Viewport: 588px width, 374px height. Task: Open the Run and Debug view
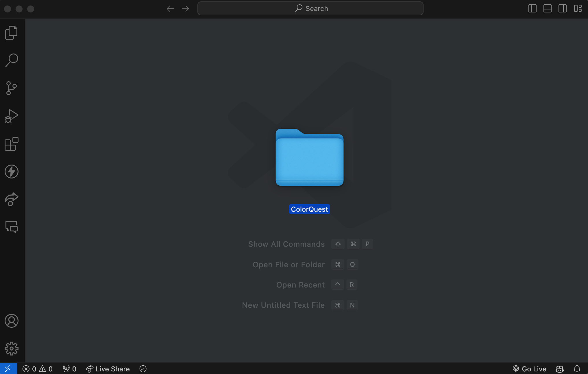pyautogui.click(x=12, y=116)
